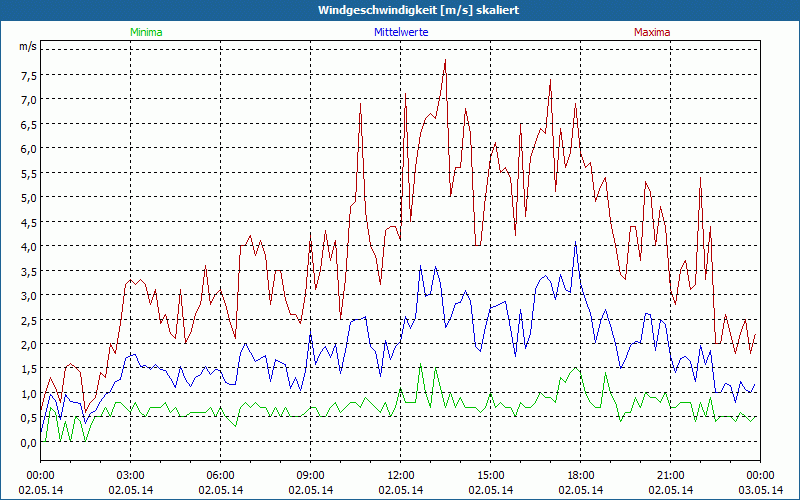This screenshot has height=500, width=800.
Task: Click the 2,5 y-axis value
Action: (29, 320)
